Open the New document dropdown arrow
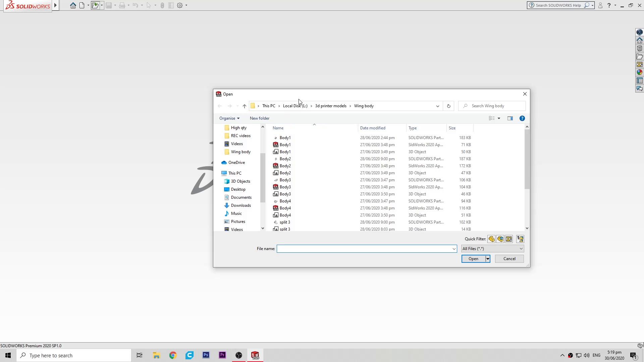 tap(88, 5)
